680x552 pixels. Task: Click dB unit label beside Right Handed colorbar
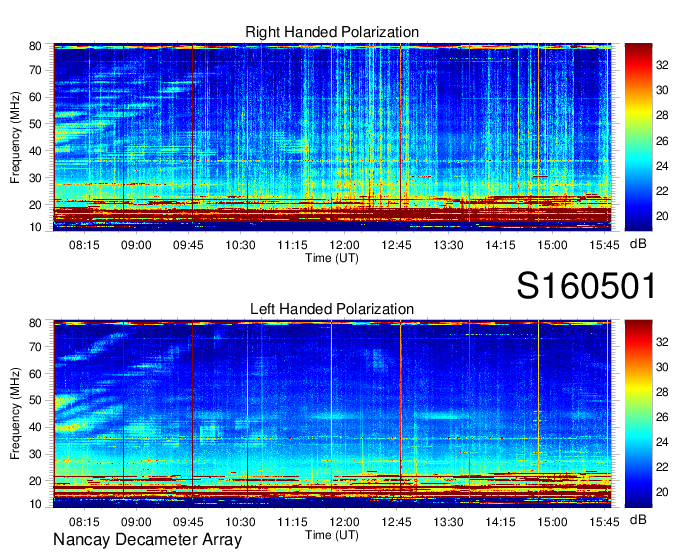(x=638, y=244)
